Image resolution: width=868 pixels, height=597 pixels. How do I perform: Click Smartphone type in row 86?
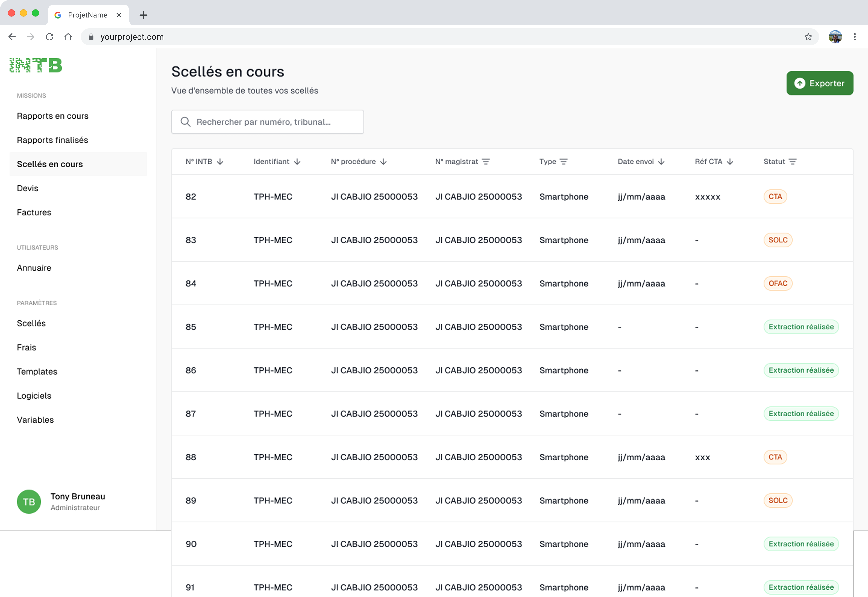564,370
